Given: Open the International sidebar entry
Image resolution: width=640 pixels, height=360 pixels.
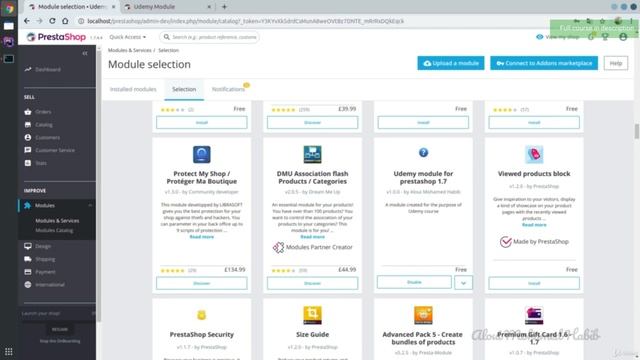Looking at the screenshot, I should pyautogui.click(x=50, y=285).
